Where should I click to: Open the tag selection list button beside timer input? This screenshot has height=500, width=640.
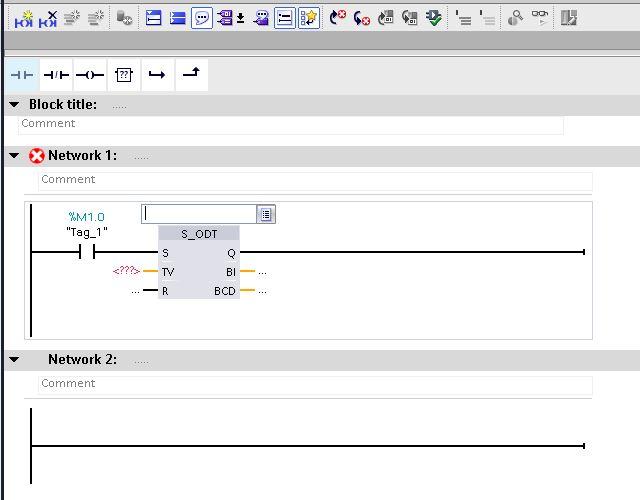tap(266, 214)
